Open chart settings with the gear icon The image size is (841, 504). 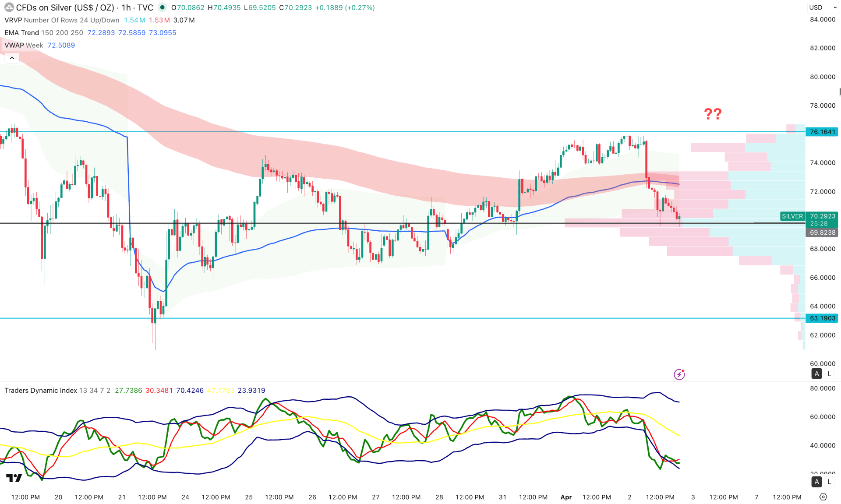coord(824,497)
